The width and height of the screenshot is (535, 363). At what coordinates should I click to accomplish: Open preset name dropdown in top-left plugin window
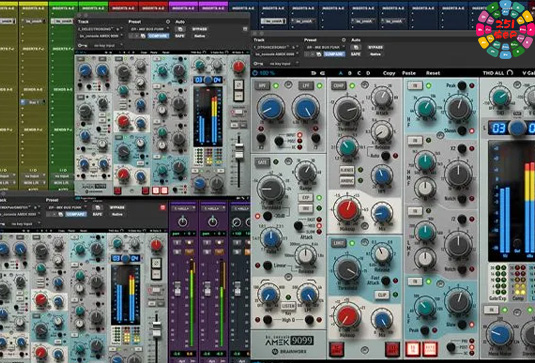[150, 29]
